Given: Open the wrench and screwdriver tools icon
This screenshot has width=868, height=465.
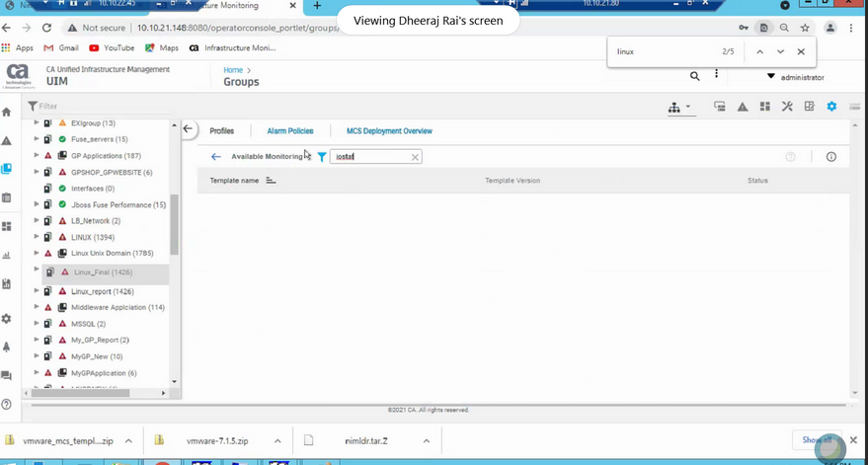Looking at the screenshot, I should pyautogui.click(x=787, y=107).
